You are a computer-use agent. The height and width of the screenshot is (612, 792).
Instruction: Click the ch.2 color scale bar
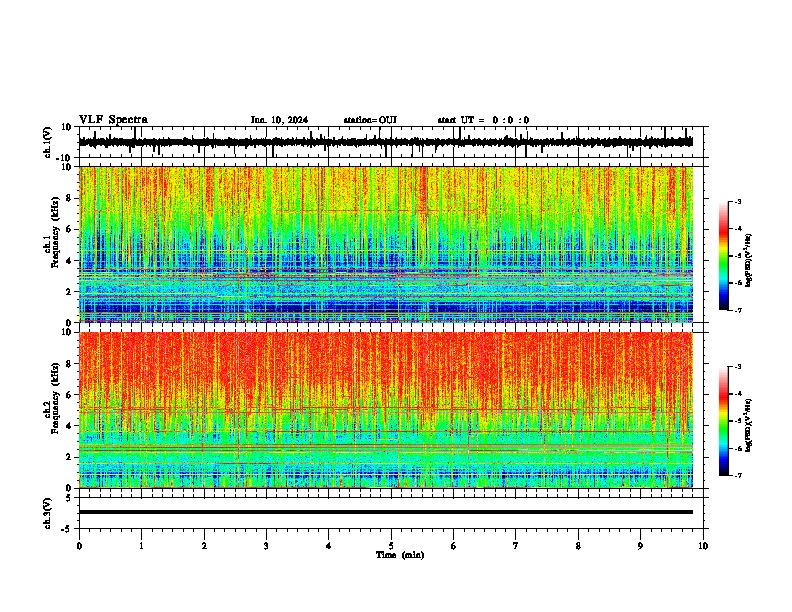723,421
